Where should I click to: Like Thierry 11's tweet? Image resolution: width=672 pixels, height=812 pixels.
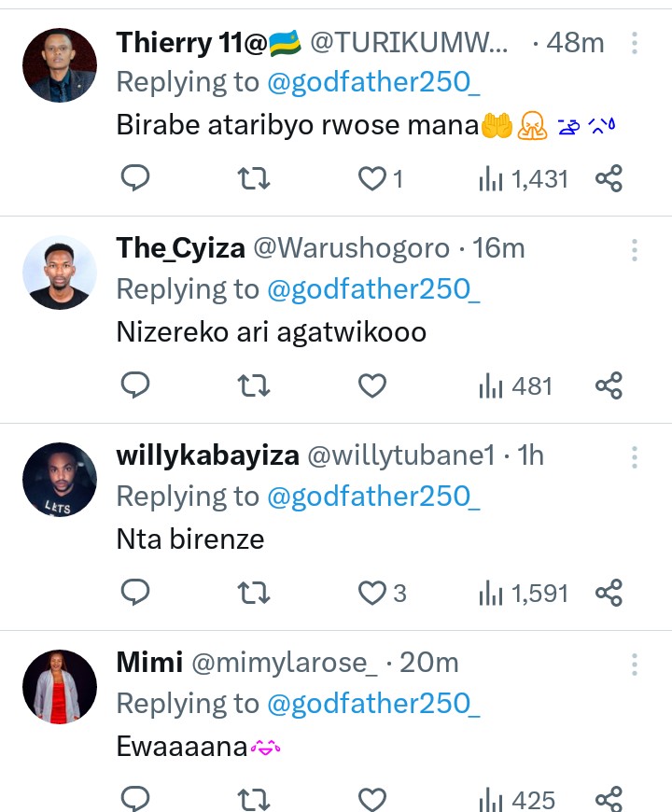coord(373,178)
